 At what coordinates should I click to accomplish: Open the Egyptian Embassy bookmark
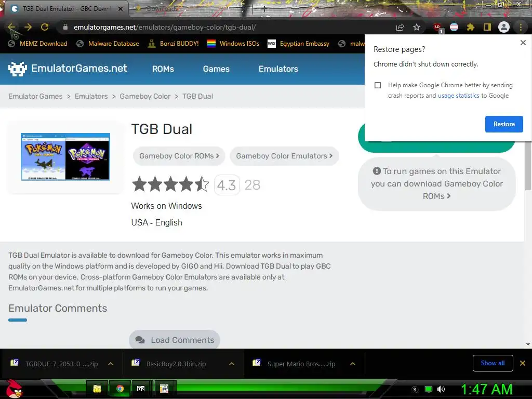[x=299, y=44]
